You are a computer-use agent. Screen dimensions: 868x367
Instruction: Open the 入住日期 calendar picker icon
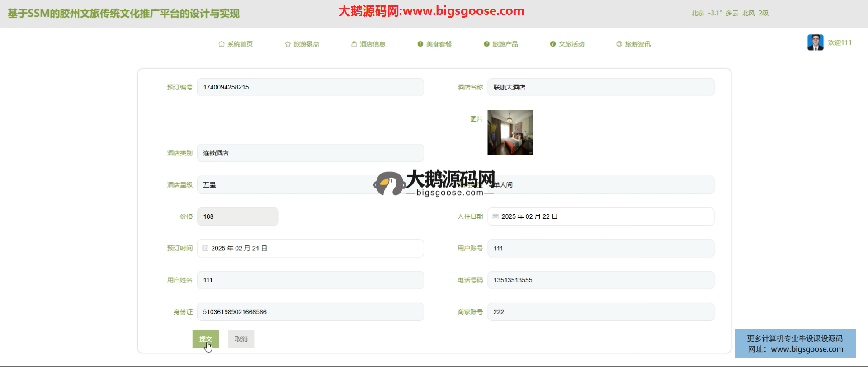click(495, 217)
